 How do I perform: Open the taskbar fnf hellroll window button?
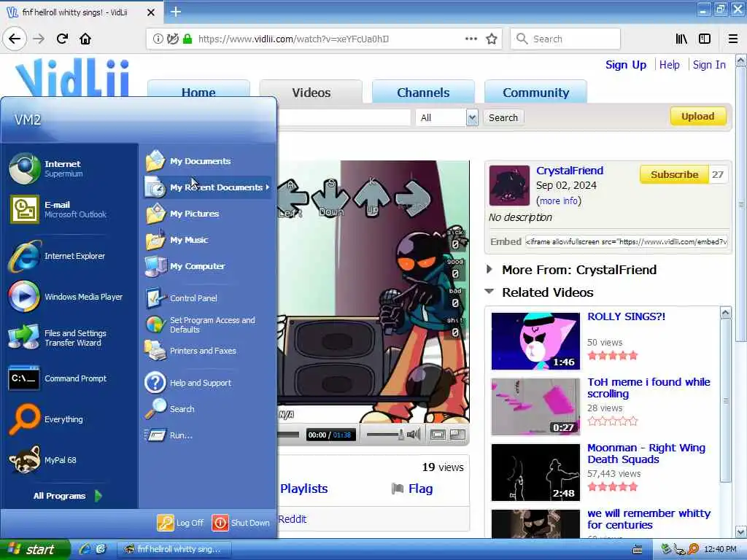(175, 550)
